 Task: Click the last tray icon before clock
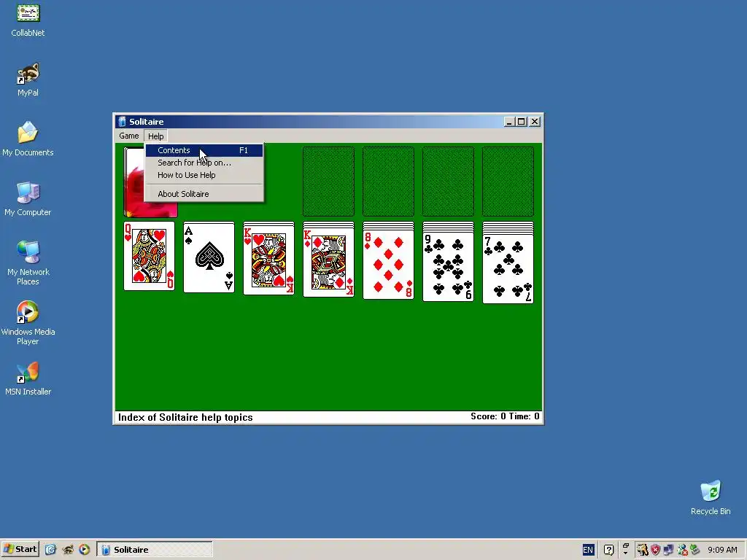tap(694, 550)
